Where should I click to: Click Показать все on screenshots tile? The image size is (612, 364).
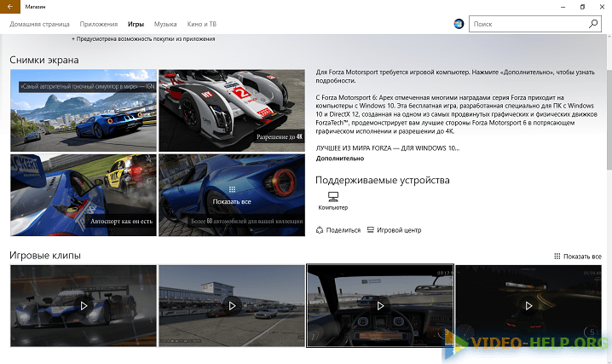click(232, 201)
